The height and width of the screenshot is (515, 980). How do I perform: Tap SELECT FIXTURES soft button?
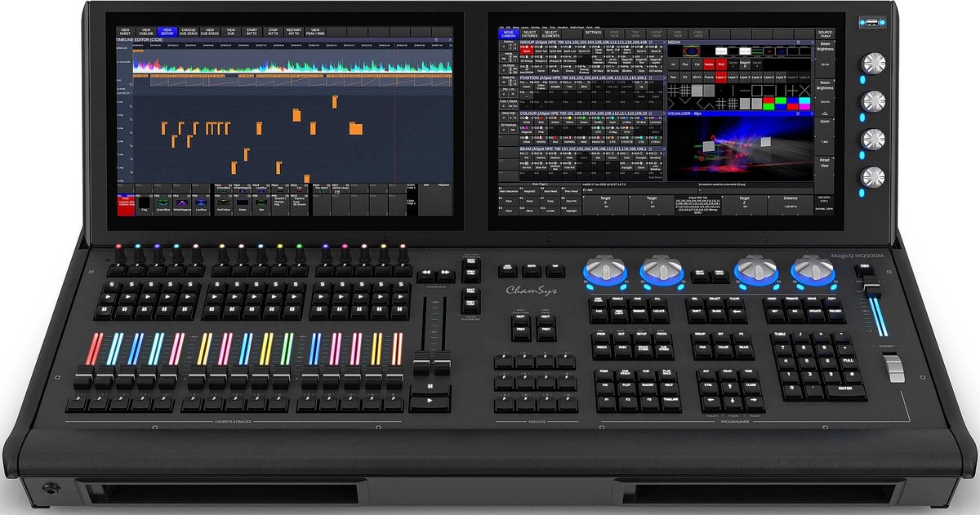[x=529, y=34]
